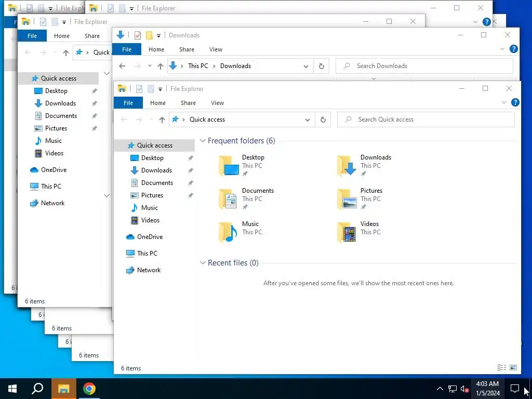Viewport: 532px width, 399px height.
Task: Open Home tab in front File Explorer
Action: (x=158, y=103)
